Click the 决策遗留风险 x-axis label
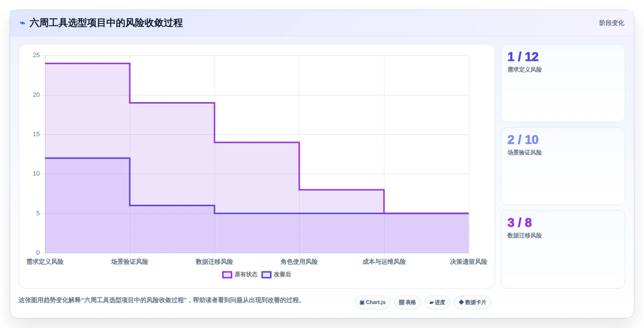This screenshot has width=644, height=328. click(x=469, y=262)
